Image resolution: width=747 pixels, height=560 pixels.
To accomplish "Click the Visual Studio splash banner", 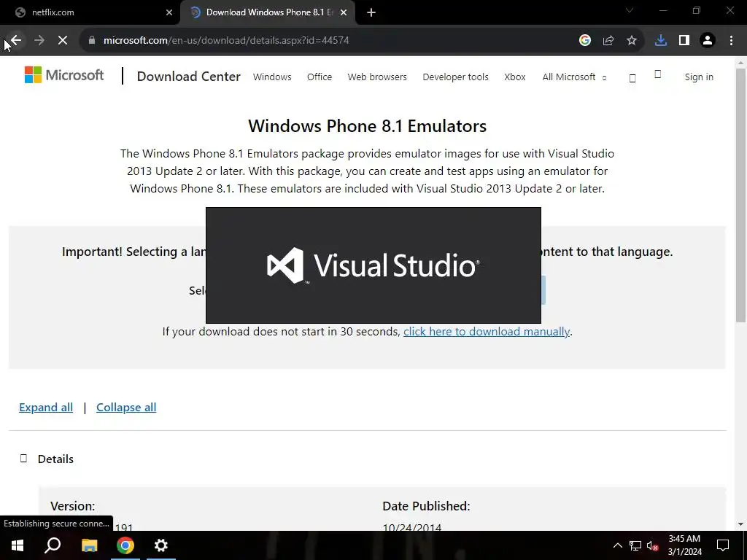I will pos(373,265).
